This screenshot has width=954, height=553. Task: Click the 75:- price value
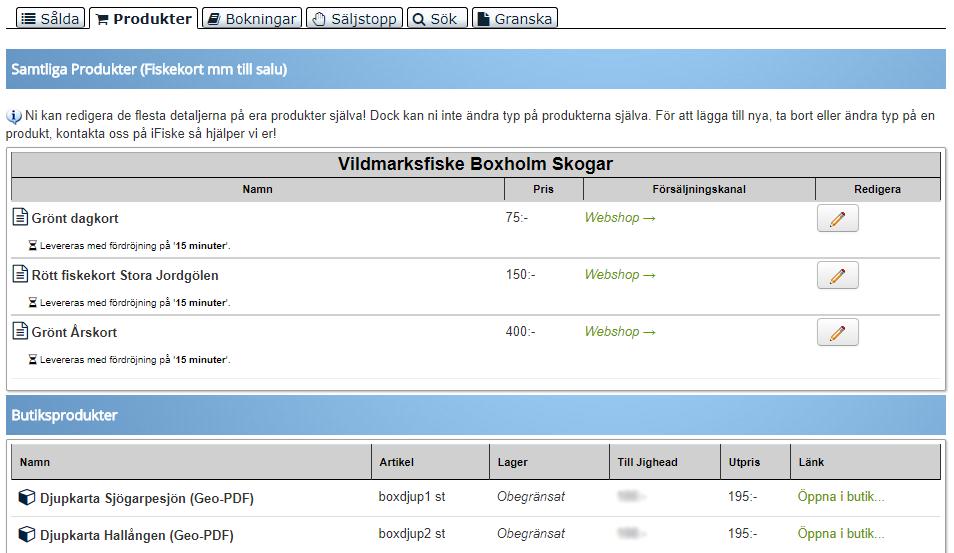[x=517, y=218]
